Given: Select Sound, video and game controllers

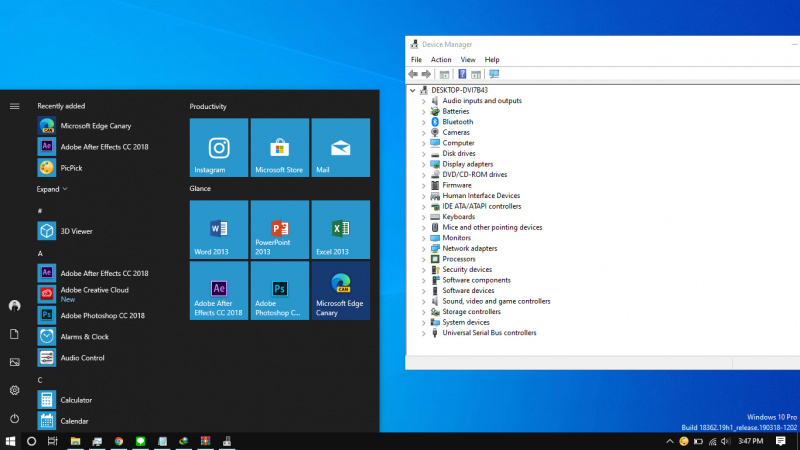Looking at the screenshot, I should [x=496, y=301].
